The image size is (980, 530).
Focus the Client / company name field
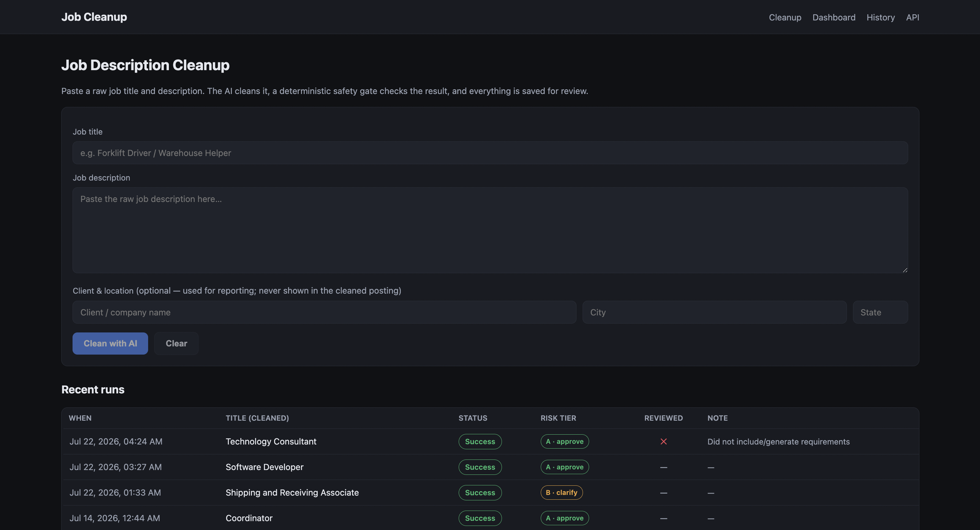pyautogui.click(x=324, y=312)
